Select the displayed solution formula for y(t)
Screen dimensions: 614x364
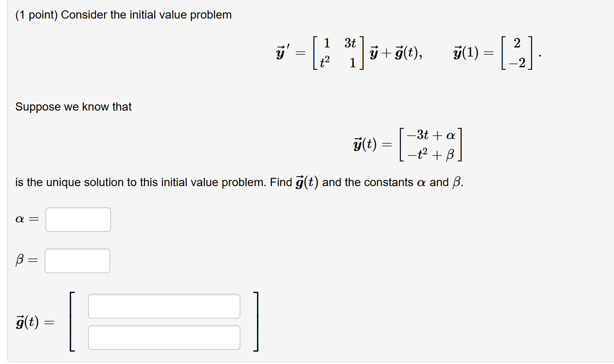[x=407, y=144]
